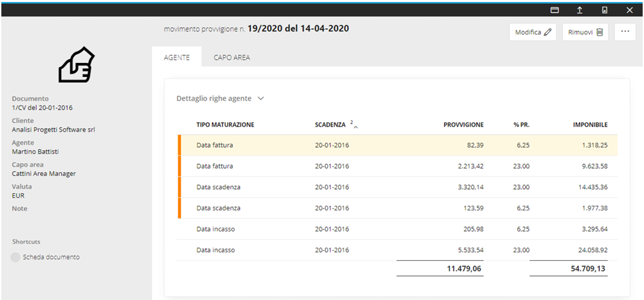
Task: Click the EUR currency value
Action: coord(18,195)
